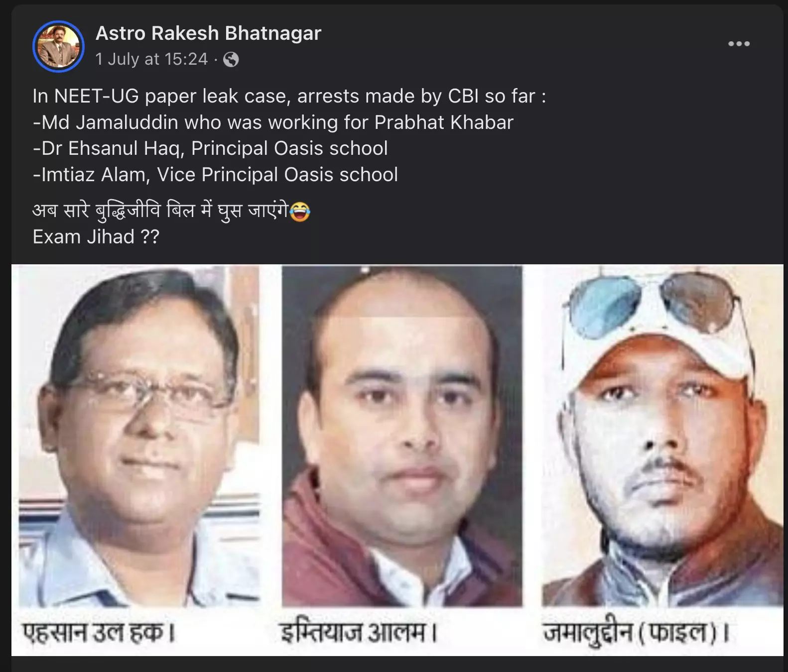
Task: View the middle photo of man in maroon jacket
Action: [402, 436]
